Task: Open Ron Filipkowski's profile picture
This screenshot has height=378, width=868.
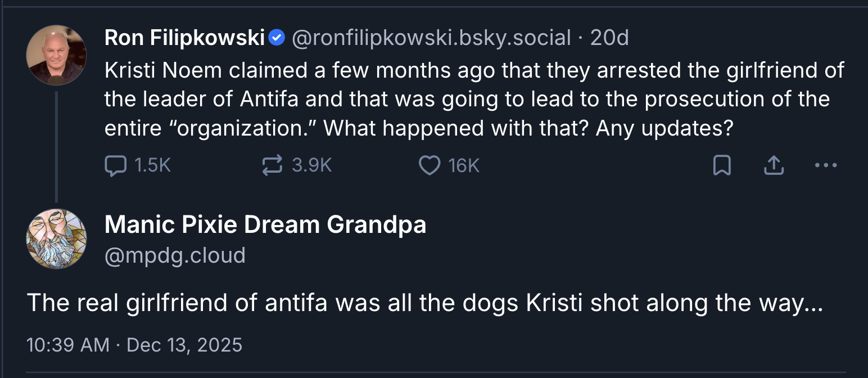Action: 56,55
